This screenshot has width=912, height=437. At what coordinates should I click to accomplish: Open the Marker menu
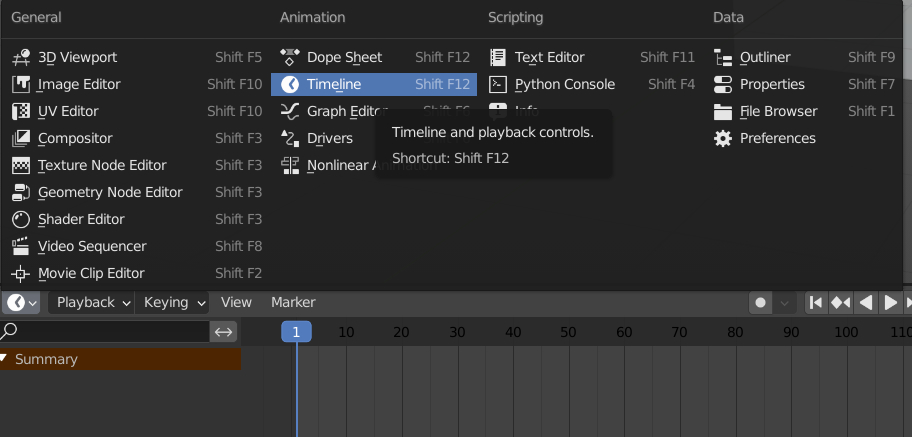point(293,303)
